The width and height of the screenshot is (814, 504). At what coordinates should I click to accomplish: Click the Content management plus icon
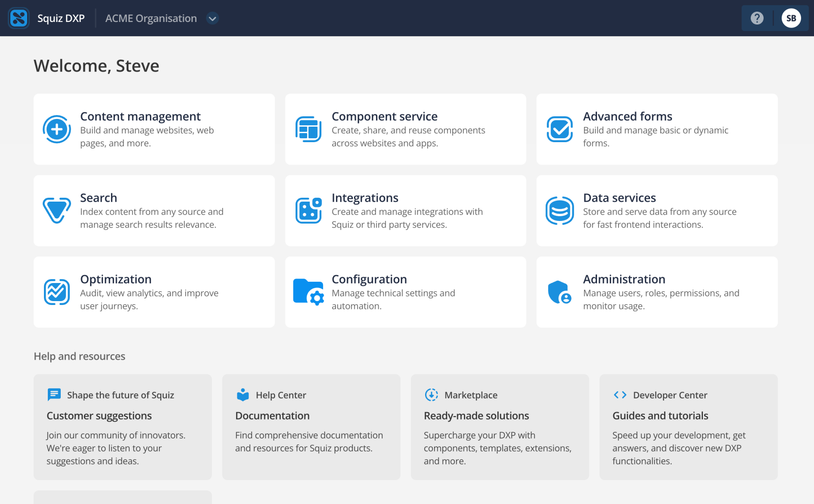[57, 129]
